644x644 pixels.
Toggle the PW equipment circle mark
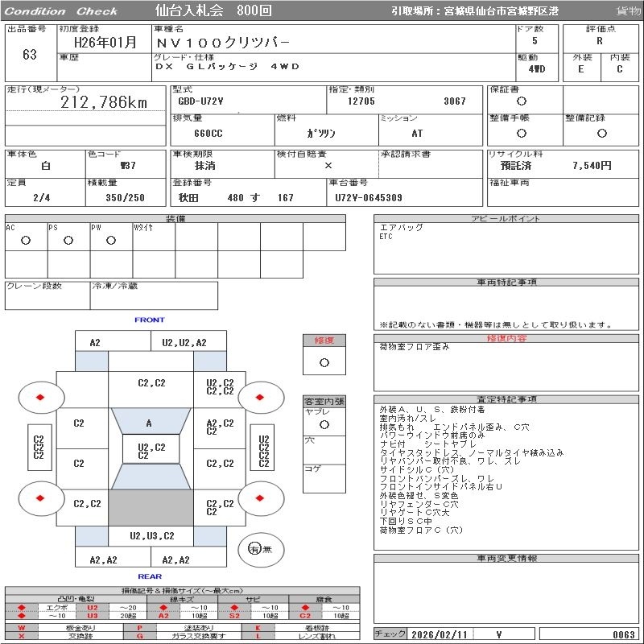[111, 240]
